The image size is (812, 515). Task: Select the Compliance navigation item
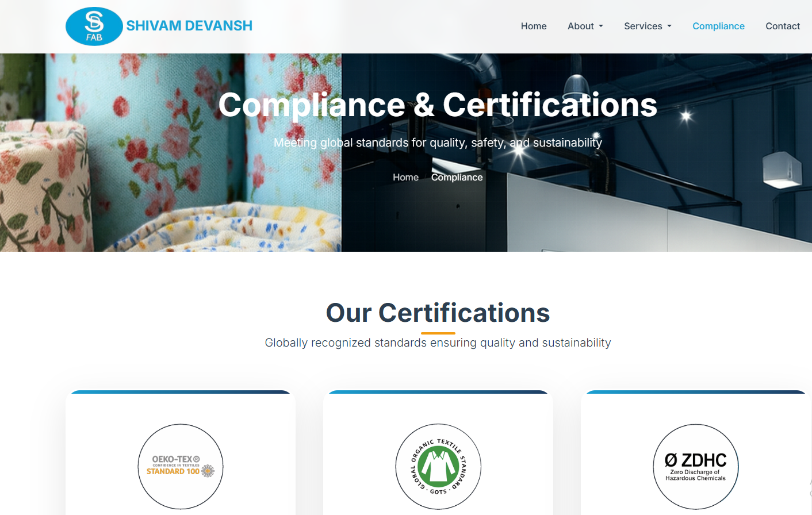(718, 26)
